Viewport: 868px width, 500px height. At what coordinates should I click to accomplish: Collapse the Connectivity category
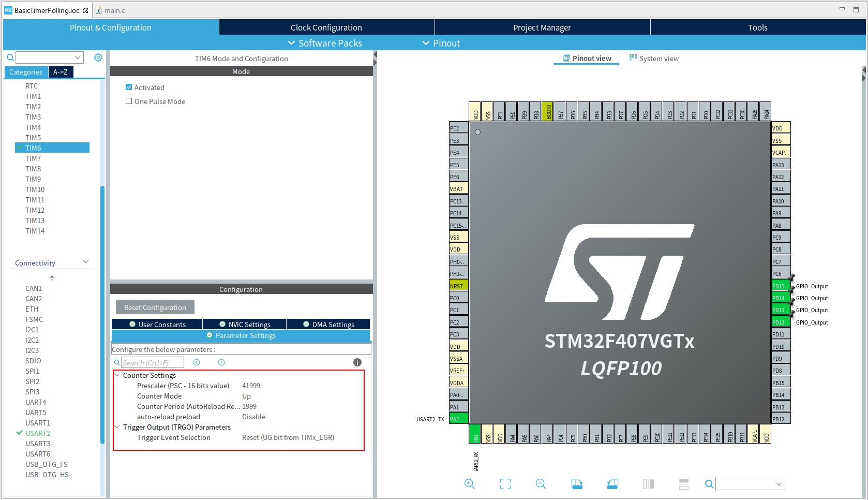86,262
